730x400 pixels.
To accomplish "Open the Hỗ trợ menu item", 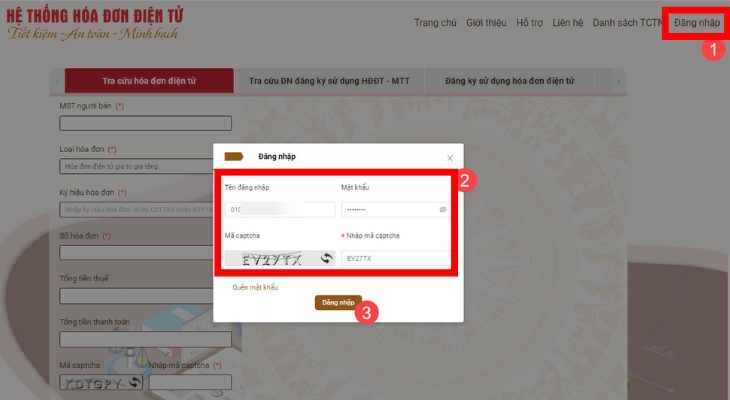I will click(x=529, y=23).
